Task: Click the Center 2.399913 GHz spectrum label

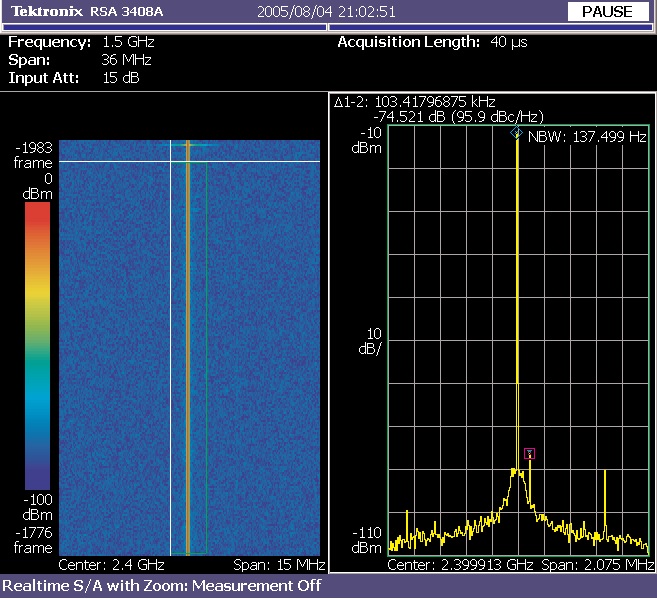Action: 460,564
